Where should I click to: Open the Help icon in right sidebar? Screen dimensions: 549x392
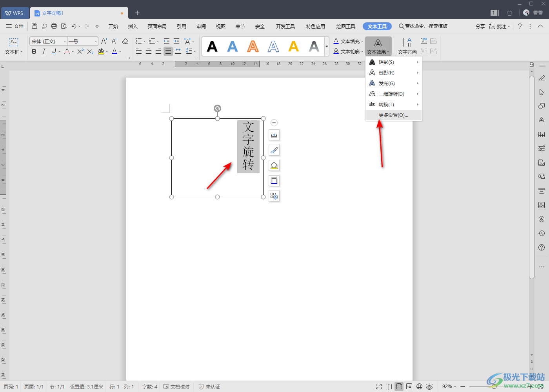click(542, 247)
